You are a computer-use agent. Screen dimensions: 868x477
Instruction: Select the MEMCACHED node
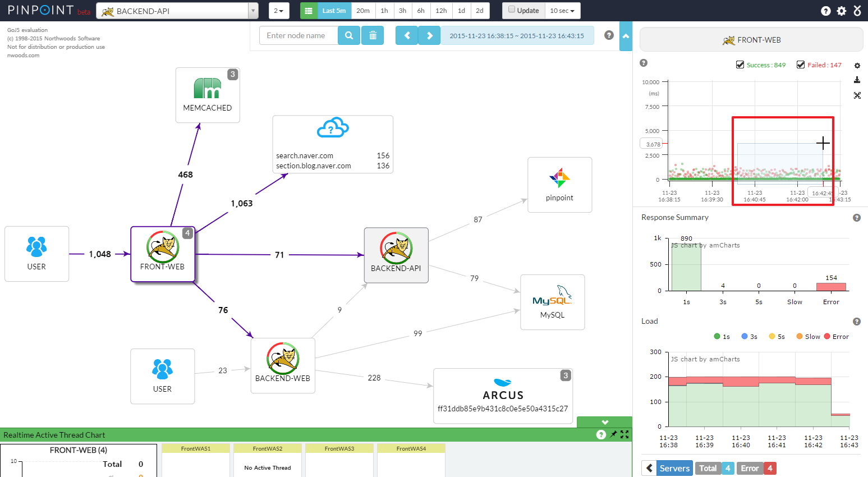click(x=208, y=95)
